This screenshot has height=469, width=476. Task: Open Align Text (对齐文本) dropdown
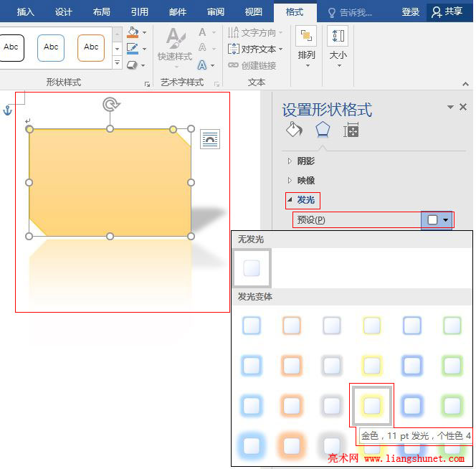[255, 49]
